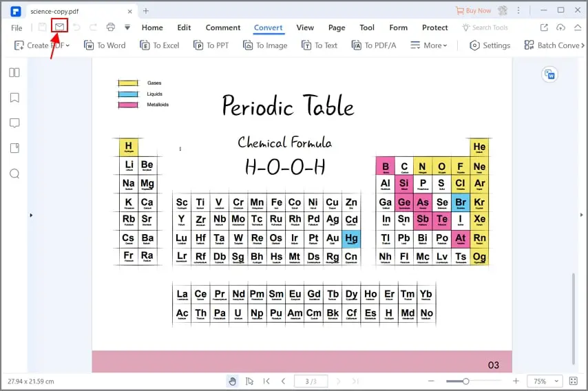Switch to the Comment tab
Viewport: 588px width, 391px height.
(223, 28)
